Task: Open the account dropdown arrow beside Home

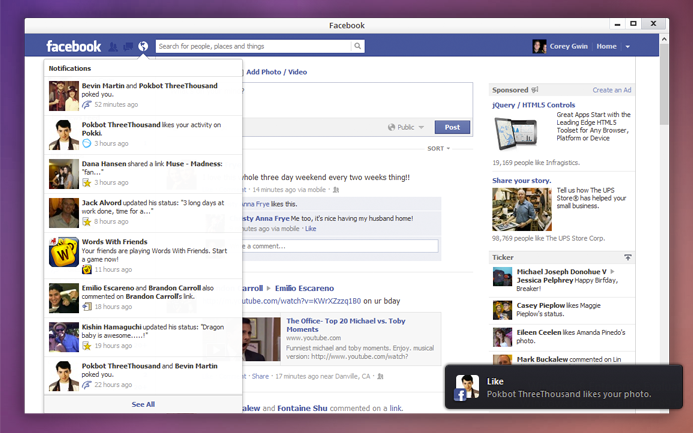Action: pos(627,46)
